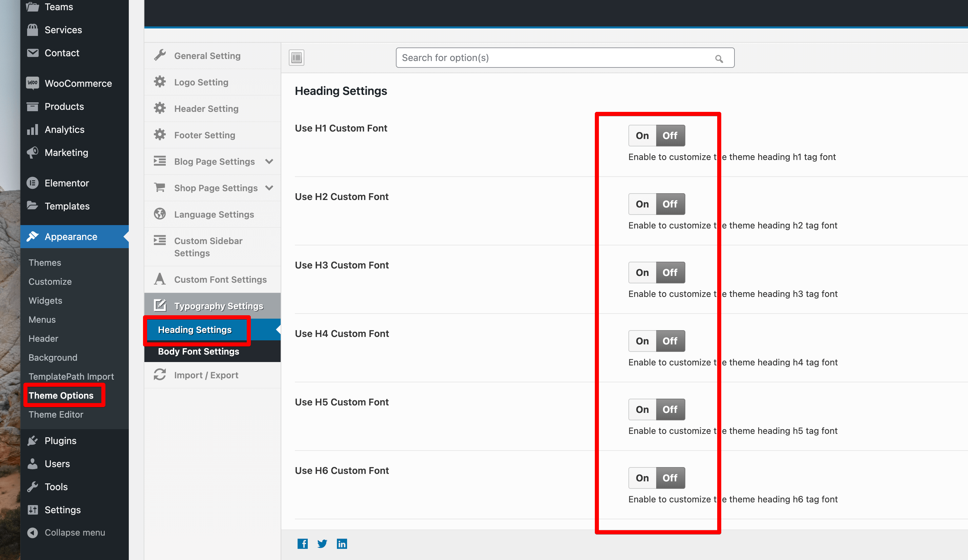Click the search magnifier icon
The width and height of the screenshot is (968, 560).
pos(719,58)
